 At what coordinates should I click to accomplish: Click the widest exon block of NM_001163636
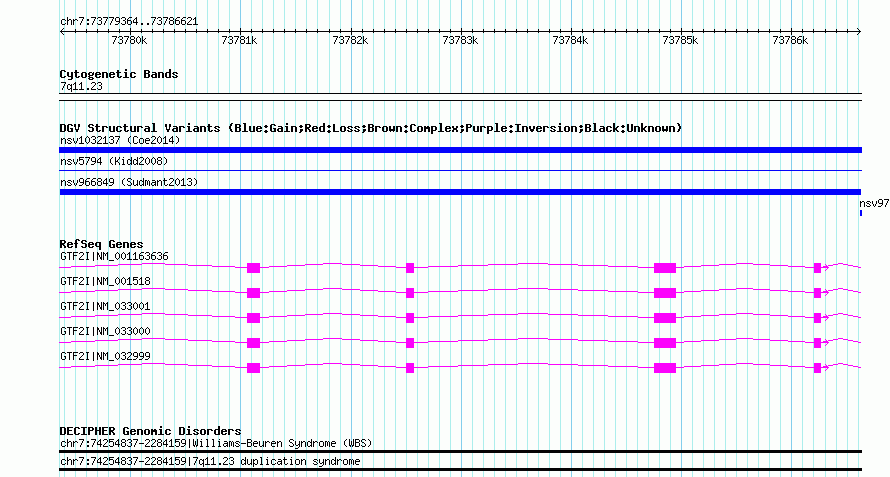coord(665,268)
